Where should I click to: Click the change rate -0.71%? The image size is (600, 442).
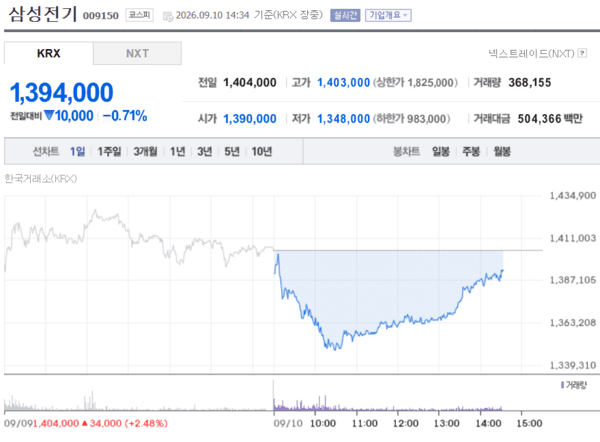pos(125,116)
